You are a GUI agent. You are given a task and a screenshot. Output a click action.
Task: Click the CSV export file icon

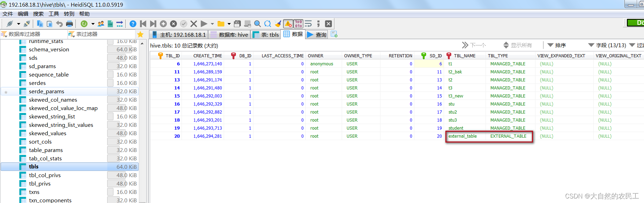coord(110,24)
